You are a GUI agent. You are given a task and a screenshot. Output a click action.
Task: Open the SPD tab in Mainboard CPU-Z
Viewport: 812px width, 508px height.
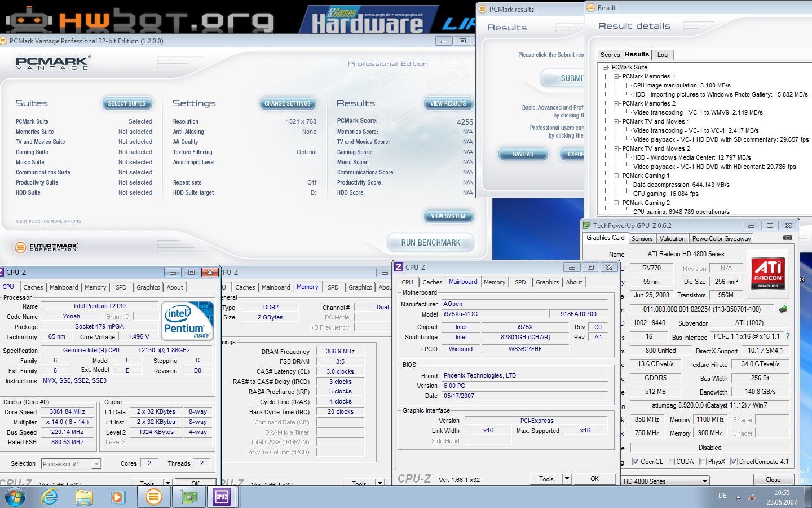520,282
